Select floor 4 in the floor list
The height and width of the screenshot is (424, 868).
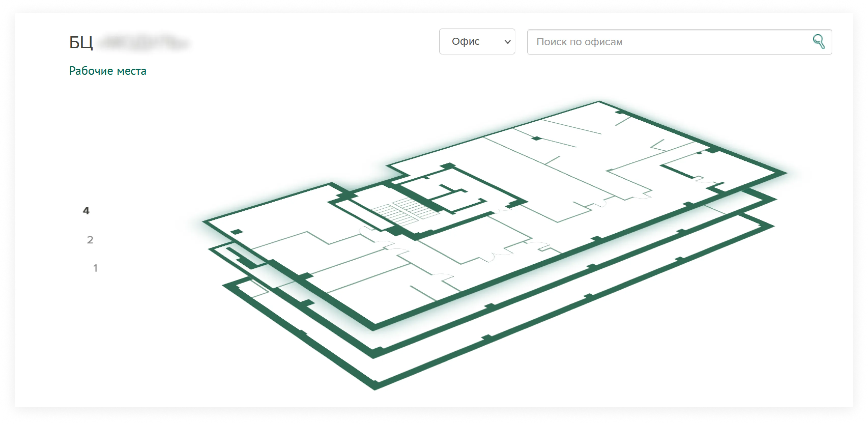point(86,211)
